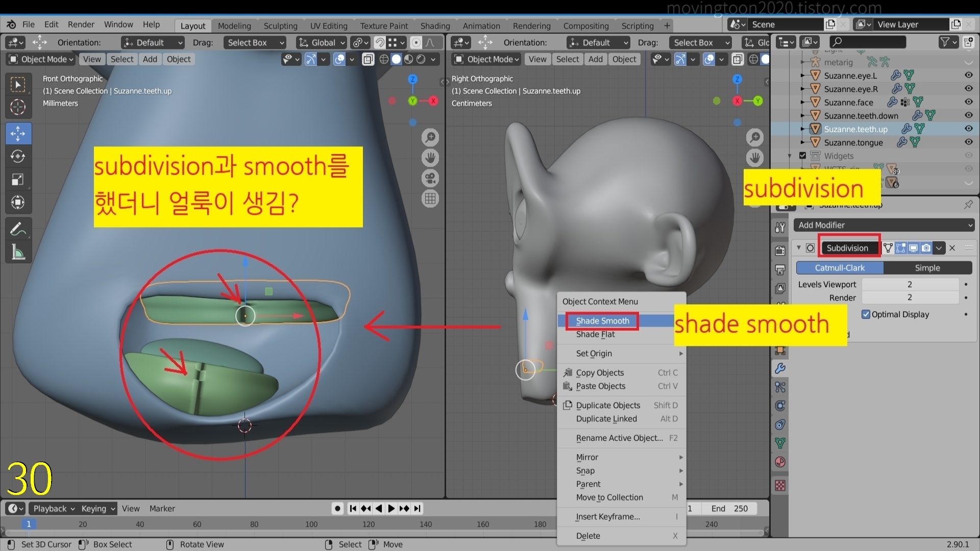Switch to UV Editing workspace tab
This screenshot has height=551, width=980.
click(x=329, y=26)
